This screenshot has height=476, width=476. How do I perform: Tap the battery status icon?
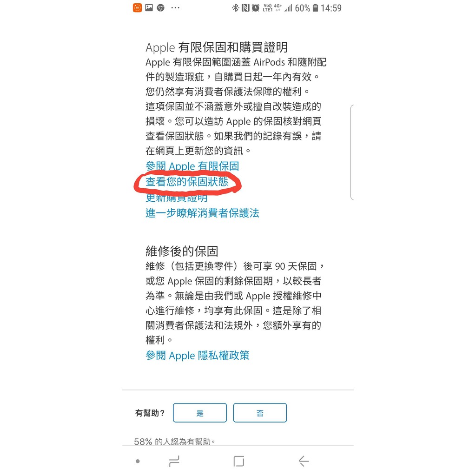click(x=316, y=8)
